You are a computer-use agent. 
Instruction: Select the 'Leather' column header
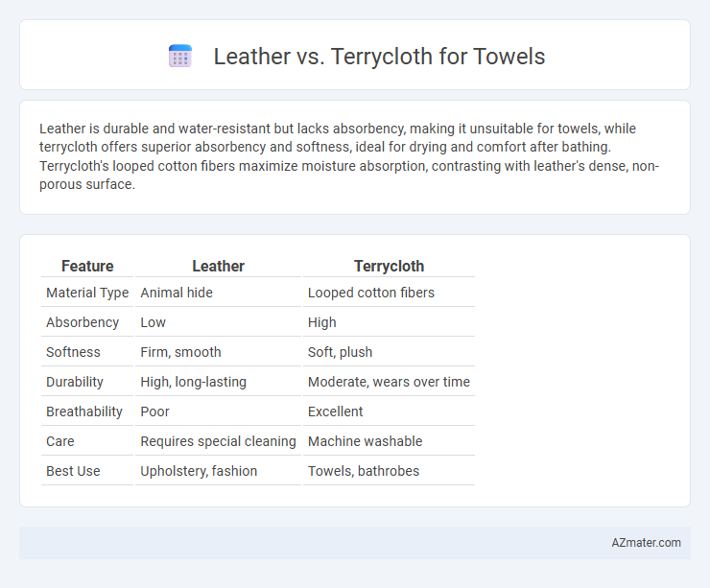[218, 266]
